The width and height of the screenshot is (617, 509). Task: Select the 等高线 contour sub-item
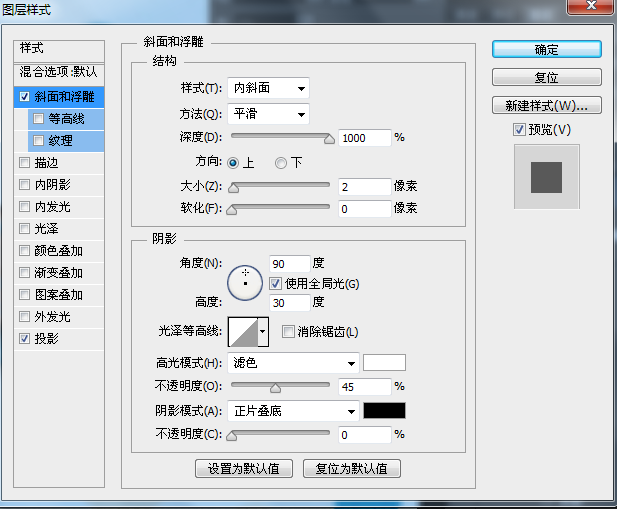click(66, 119)
